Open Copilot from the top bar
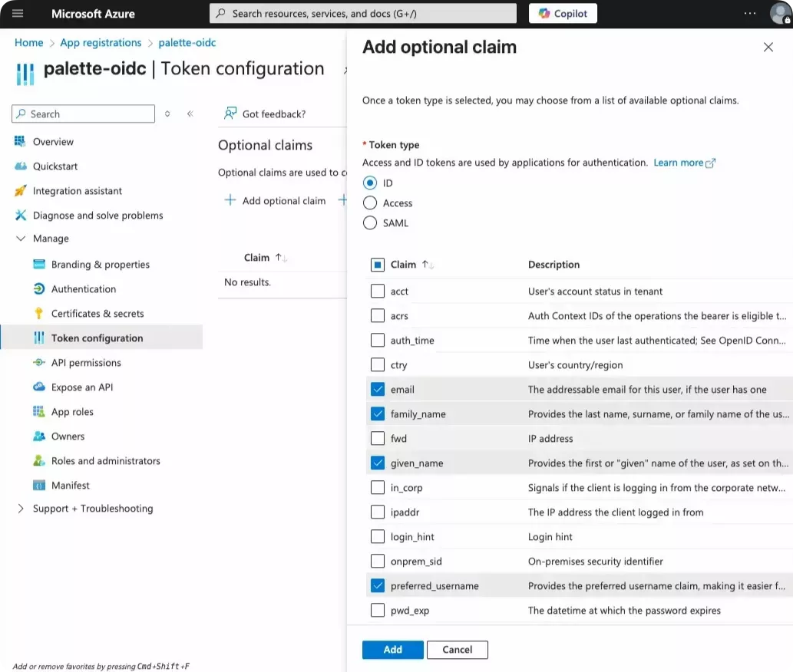The width and height of the screenshot is (793, 672). pos(562,13)
